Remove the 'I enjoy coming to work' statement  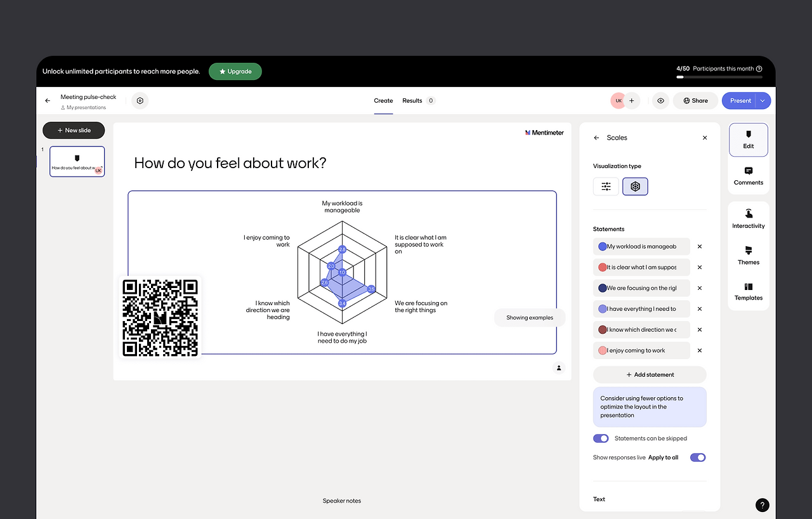pyautogui.click(x=700, y=350)
